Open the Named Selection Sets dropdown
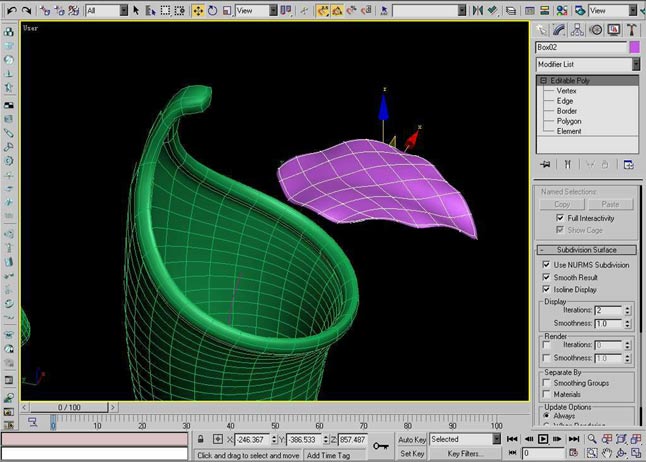 (x=429, y=10)
